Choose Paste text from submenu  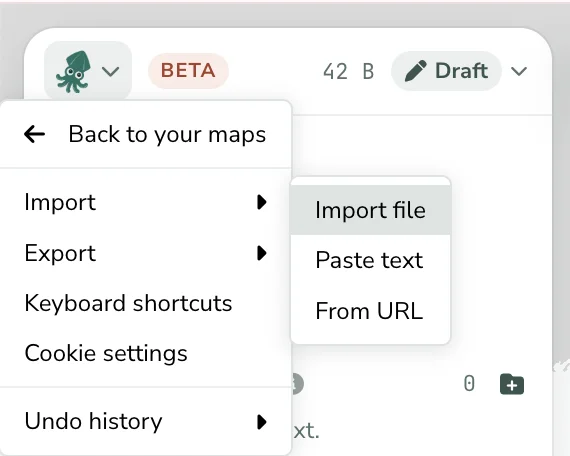tap(370, 260)
